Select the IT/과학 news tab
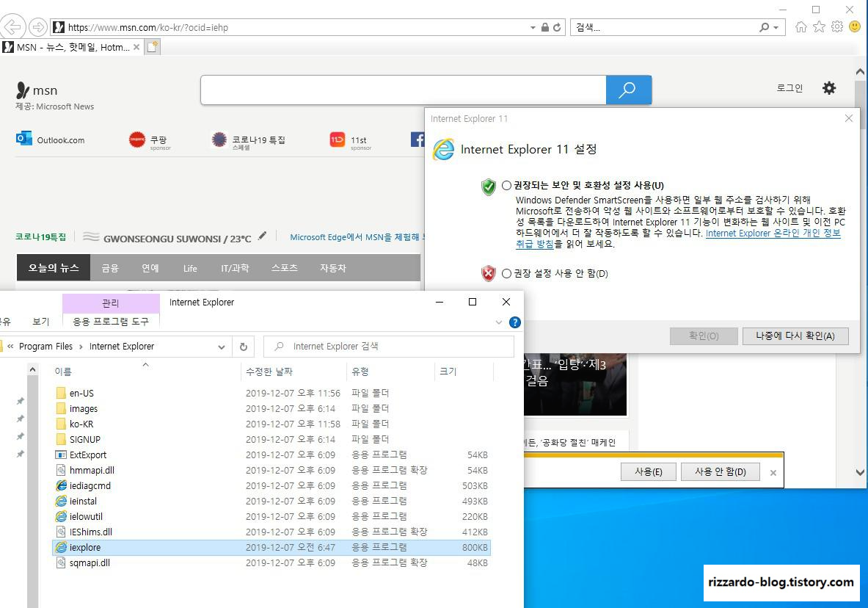 click(235, 268)
